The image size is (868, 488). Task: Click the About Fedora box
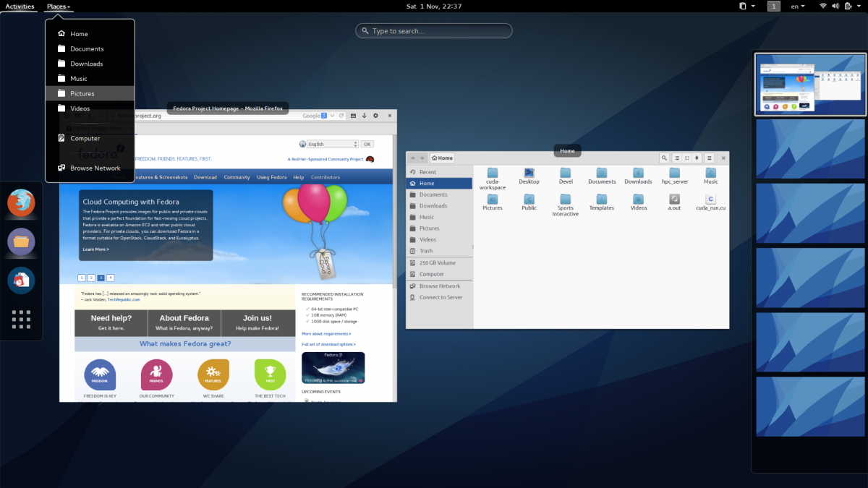pyautogui.click(x=184, y=322)
